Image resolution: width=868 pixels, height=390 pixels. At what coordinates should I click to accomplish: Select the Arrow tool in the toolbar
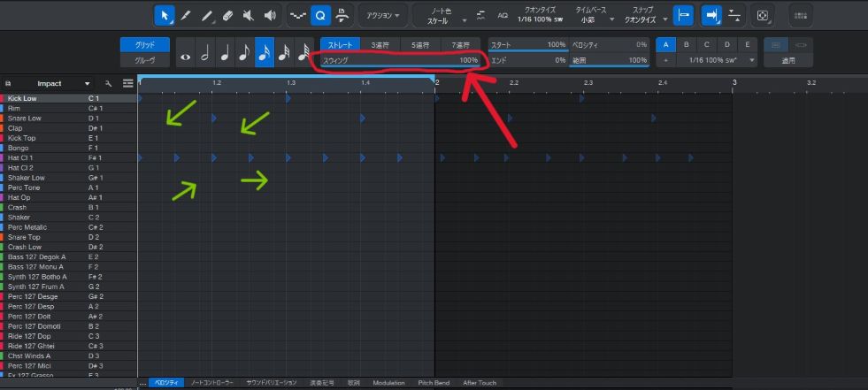[x=165, y=15]
